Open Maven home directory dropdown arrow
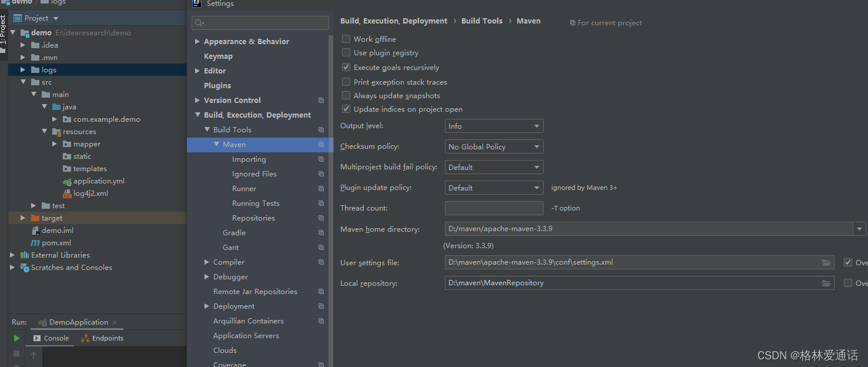The width and height of the screenshot is (868, 367). (x=860, y=229)
